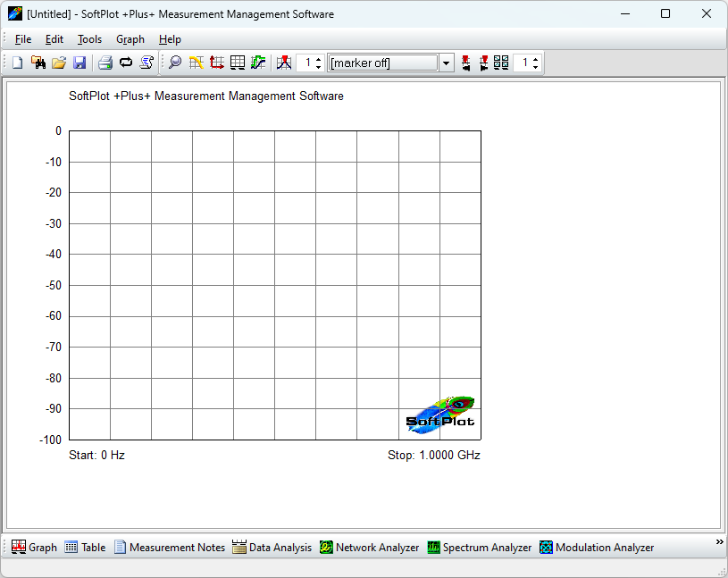Open a file with the yellow folder icon
The image size is (728, 578).
click(59, 63)
